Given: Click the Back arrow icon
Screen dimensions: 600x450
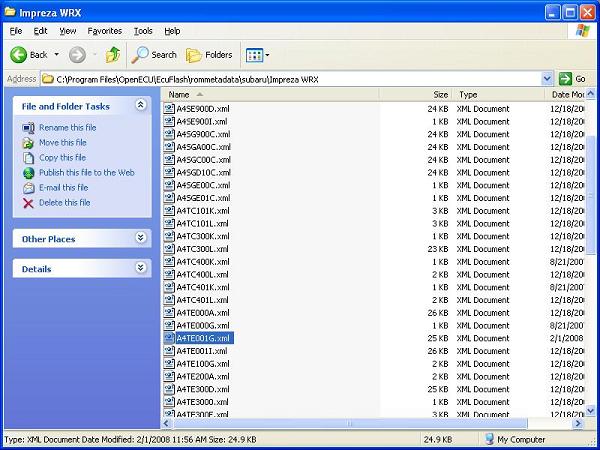Looking at the screenshot, I should [18, 55].
